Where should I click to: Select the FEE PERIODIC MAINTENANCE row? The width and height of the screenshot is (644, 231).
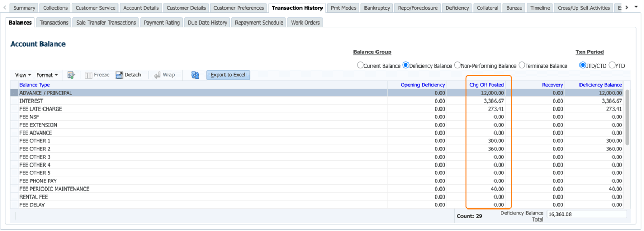pyautogui.click(x=317, y=189)
